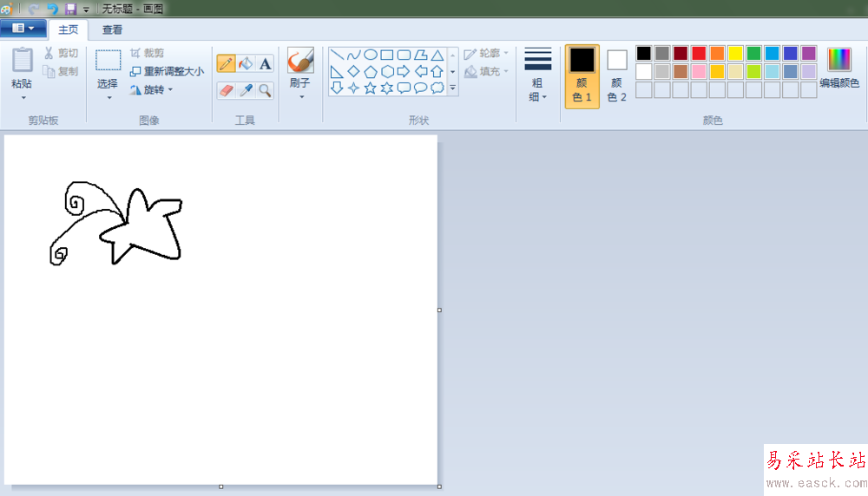Image resolution: width=868 pixels, height=496 pixels.
Task: Open the Paint file menu button
Action: [x=23, y=29]
